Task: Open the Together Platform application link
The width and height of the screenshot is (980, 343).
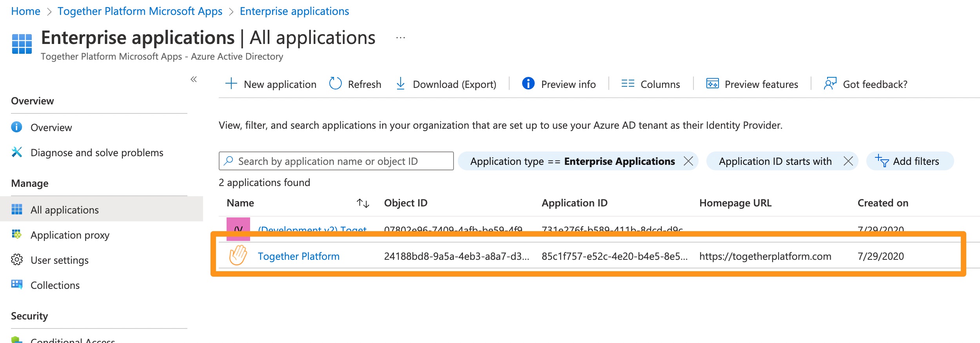Action: click(x=298, y=256)
